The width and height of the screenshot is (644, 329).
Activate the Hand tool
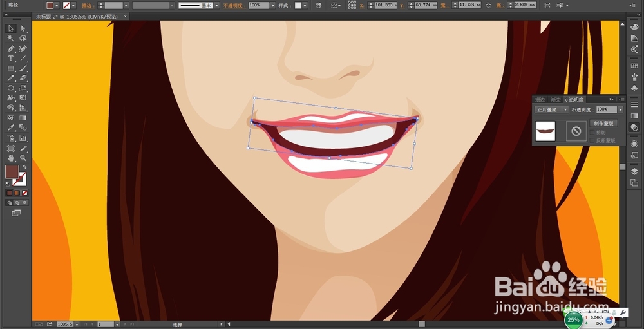click(x=11, y=157)
